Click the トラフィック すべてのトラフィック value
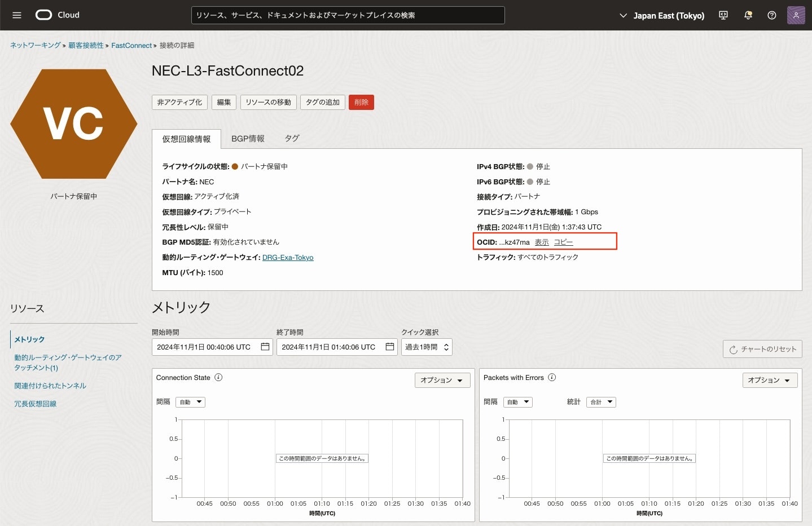Image resolution: width=812 pixels, height=526 pixels. click(x=548, y=257)
